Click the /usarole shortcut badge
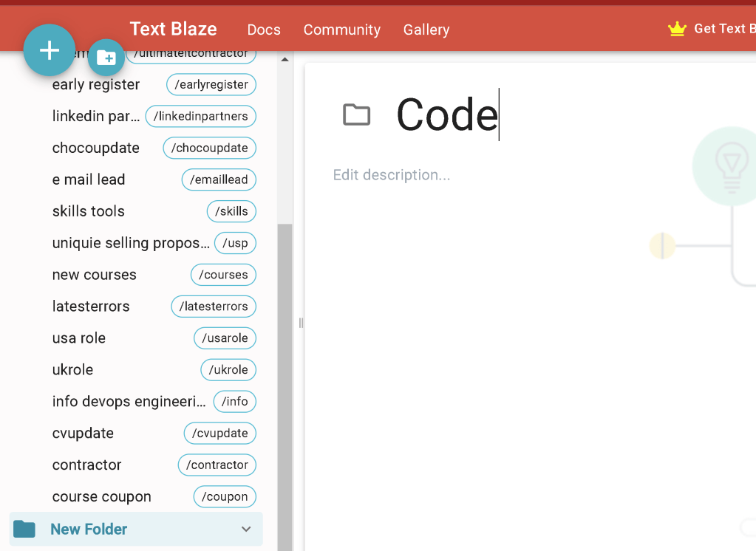This screenshot has height=551, width=756. tap(225, 338)
